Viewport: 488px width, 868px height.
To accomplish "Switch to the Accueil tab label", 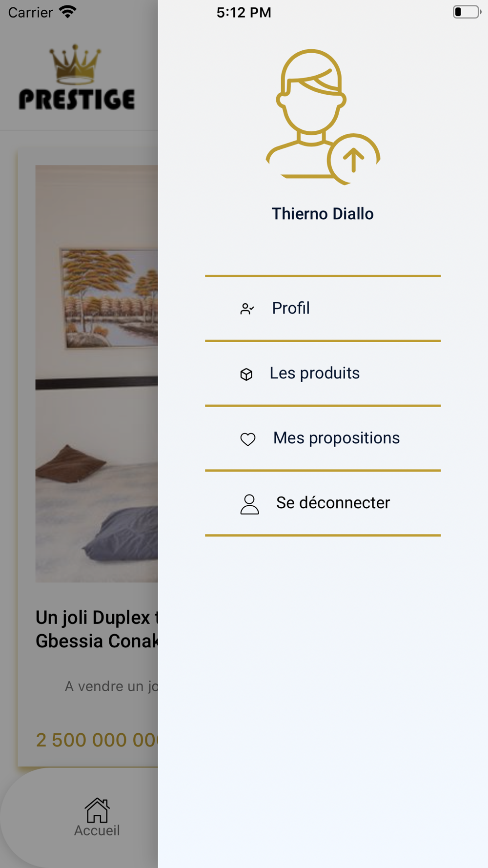I will [x=97, y=830].
